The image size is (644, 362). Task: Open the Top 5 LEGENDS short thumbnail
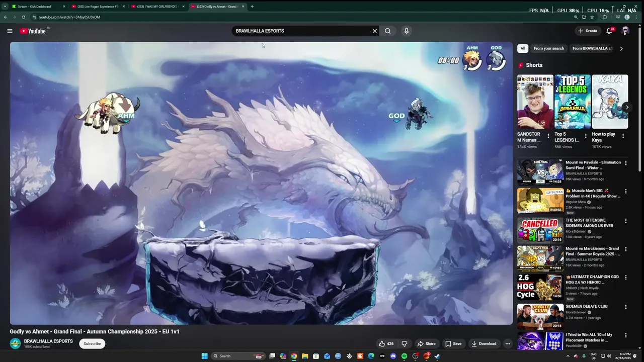pos(573,102)
